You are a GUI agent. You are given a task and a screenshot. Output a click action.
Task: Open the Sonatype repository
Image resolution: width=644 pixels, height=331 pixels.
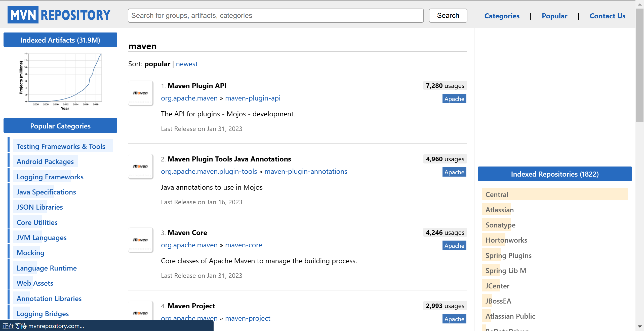pyautogui.click(x=500, y=225)
